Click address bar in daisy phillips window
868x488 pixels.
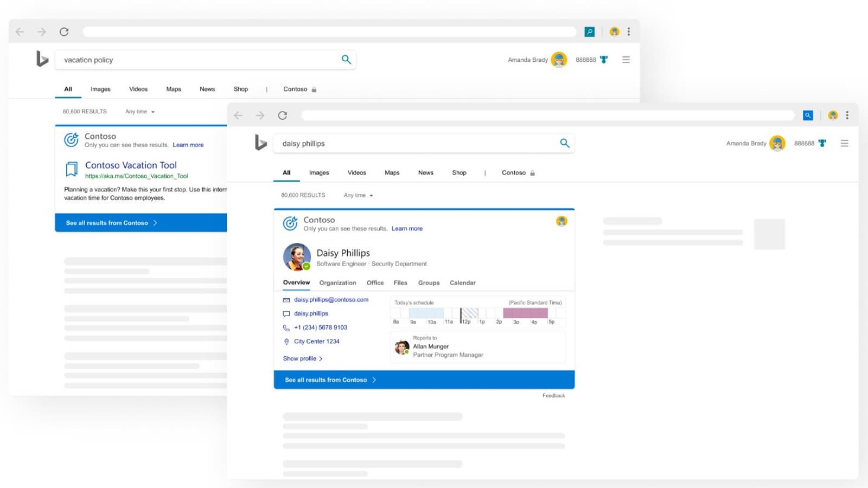[548, 115]
